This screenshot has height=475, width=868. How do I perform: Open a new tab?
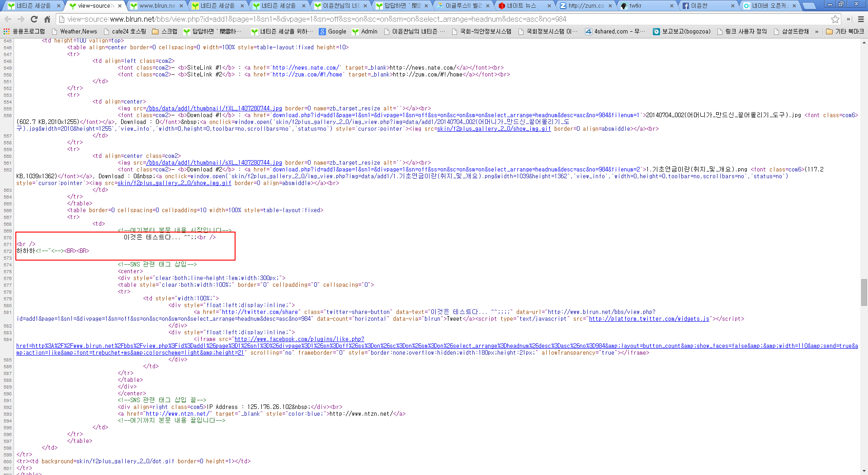[809, 6]
